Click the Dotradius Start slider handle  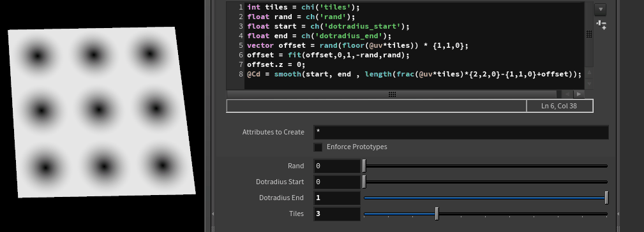coord(364,182)
